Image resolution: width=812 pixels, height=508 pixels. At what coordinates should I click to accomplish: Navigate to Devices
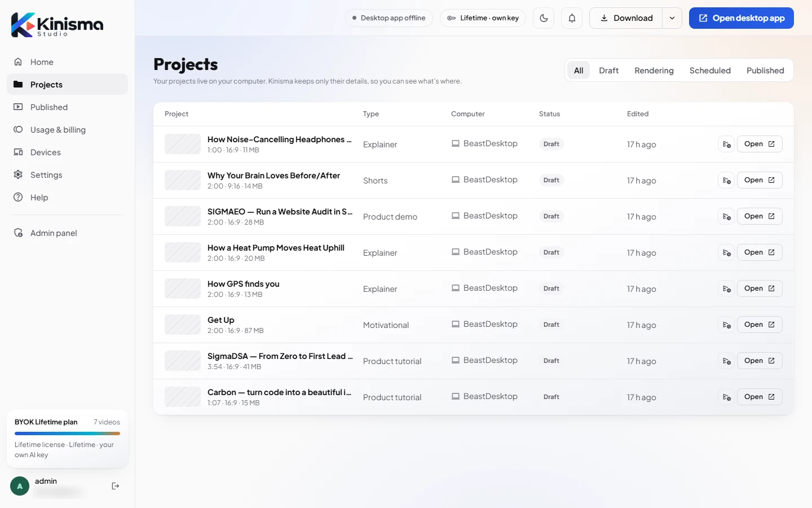pyautogui.click(x=67, y=152)
